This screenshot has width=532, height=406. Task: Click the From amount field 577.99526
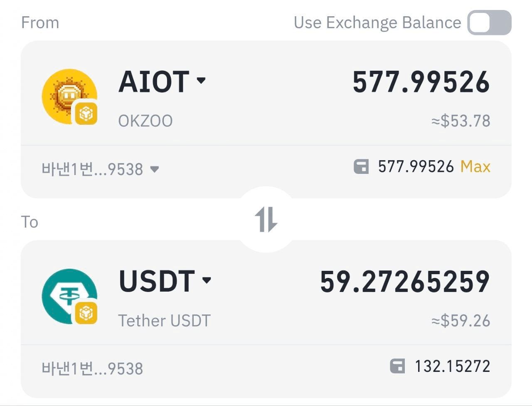pyautogui.click(x=421, y=82)
